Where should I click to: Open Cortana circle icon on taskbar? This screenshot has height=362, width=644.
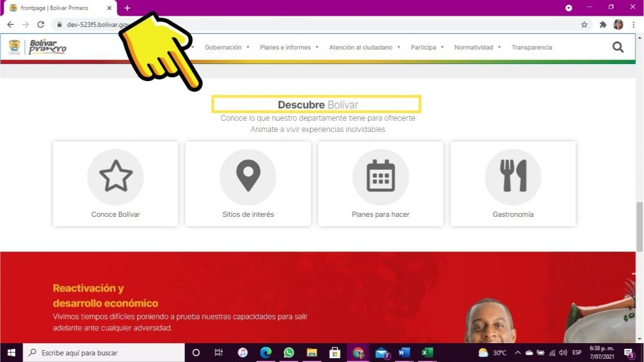click(x=196, y=353)
